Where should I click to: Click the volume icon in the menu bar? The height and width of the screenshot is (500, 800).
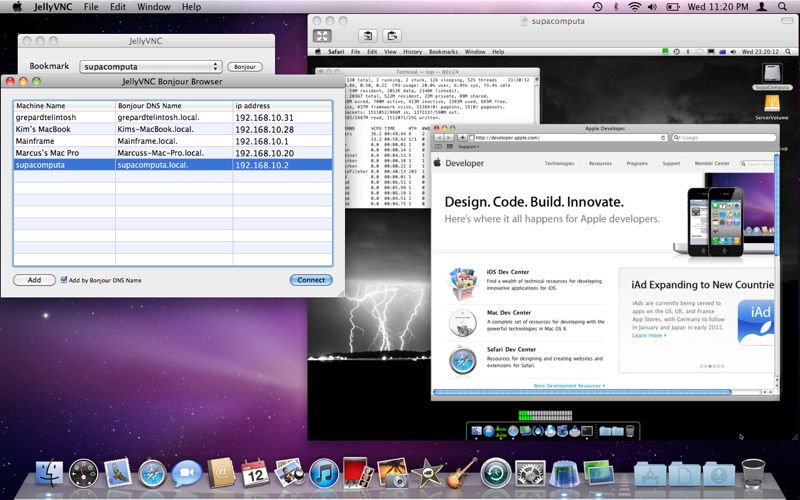(x=652, y=7)
